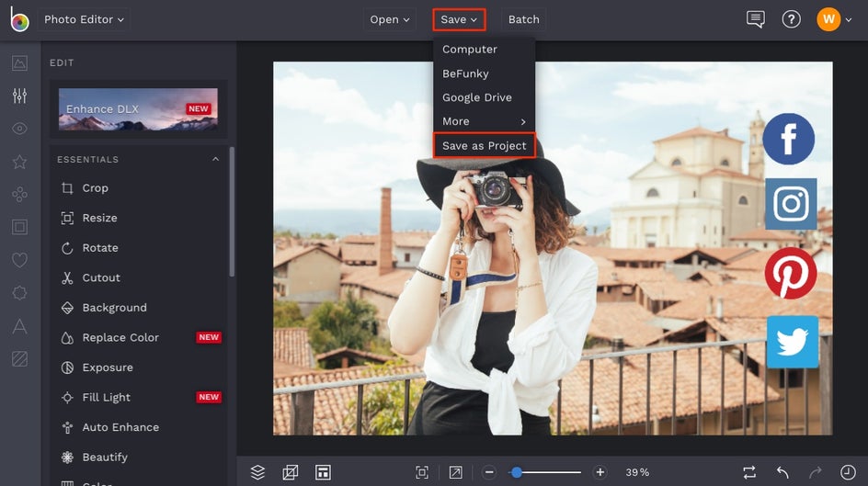Open the help question mark icon
868x486 pixels.
tap(791, 19)
